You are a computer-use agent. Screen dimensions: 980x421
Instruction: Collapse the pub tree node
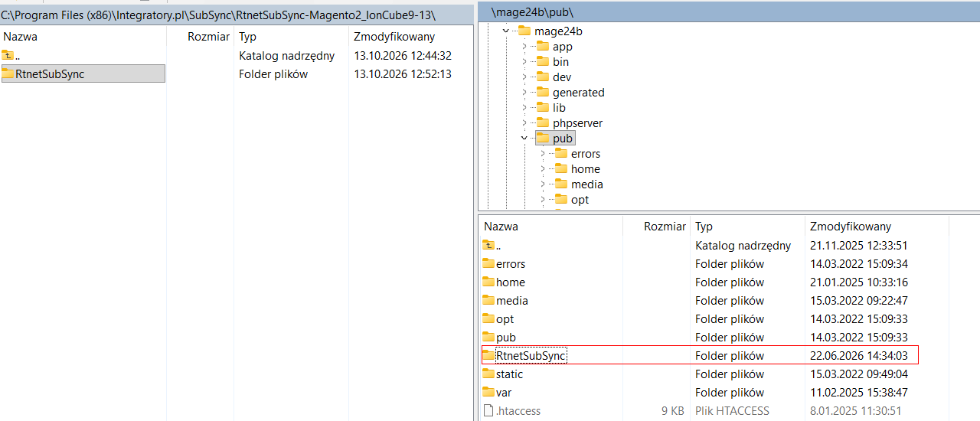tap(524, 138)
